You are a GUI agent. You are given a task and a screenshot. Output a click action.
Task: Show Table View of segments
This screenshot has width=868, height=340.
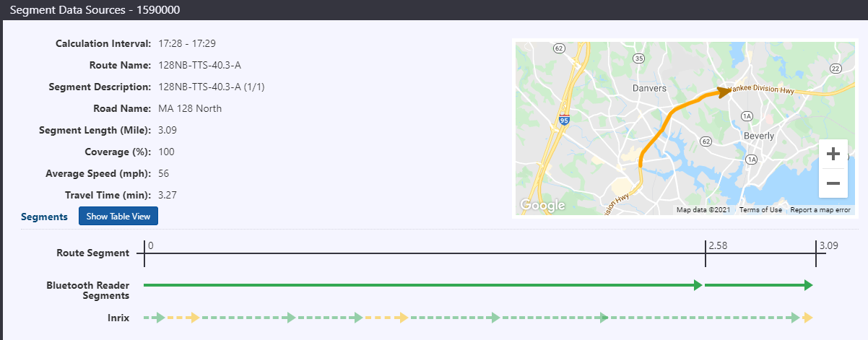118,217
